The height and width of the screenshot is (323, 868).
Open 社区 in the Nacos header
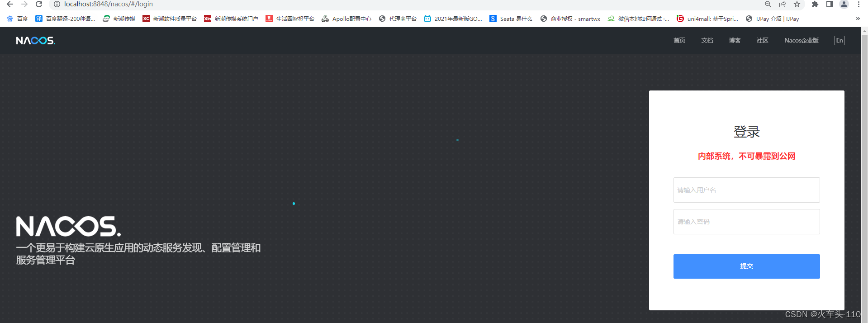point(762,40)
